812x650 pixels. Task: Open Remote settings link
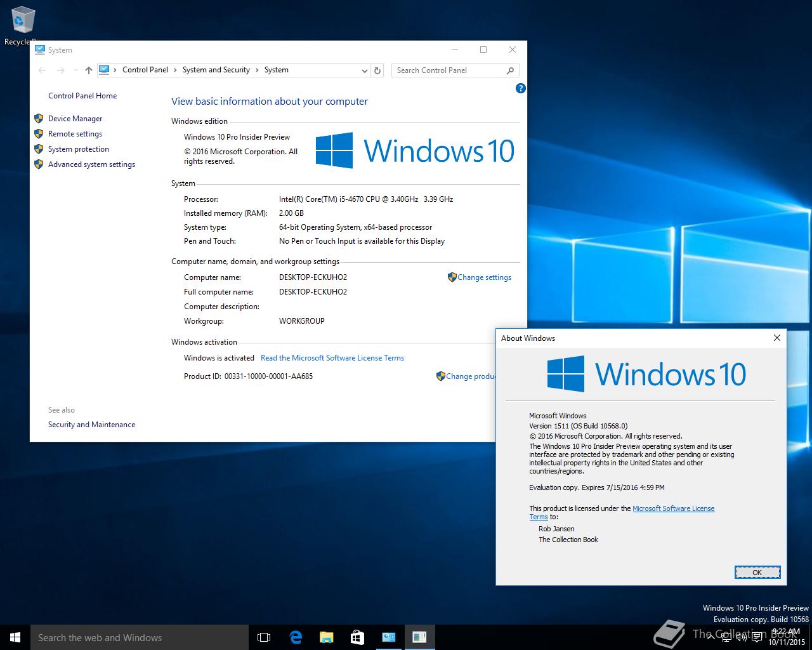(75, 134)
